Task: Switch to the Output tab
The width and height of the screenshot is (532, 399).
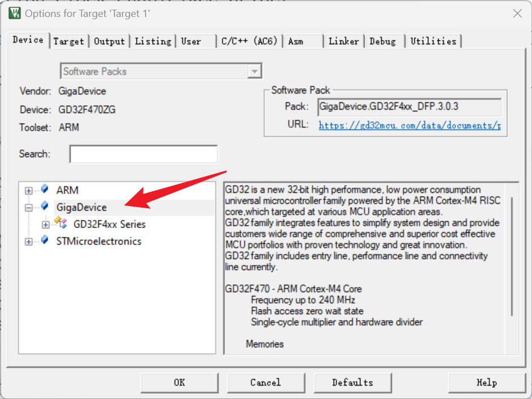Action: [109, 41]
